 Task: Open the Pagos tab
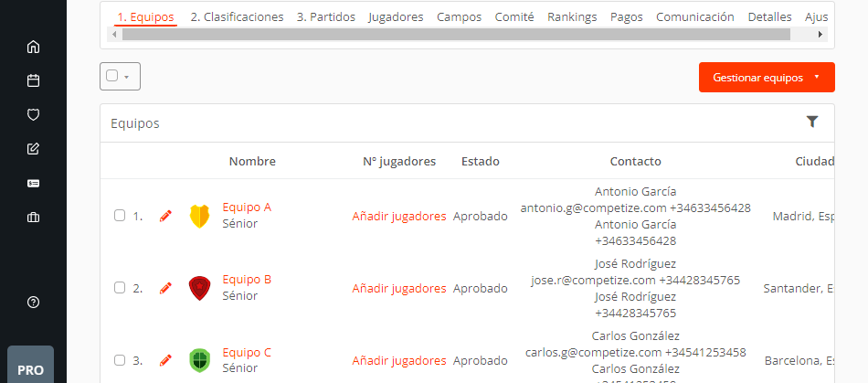click(x=627, y=17)
